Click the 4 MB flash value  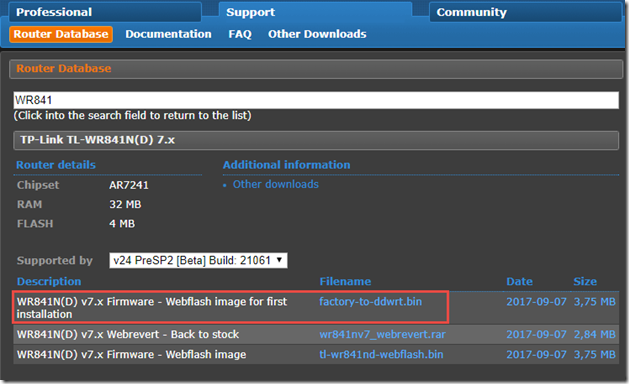[x=122, y=223]
